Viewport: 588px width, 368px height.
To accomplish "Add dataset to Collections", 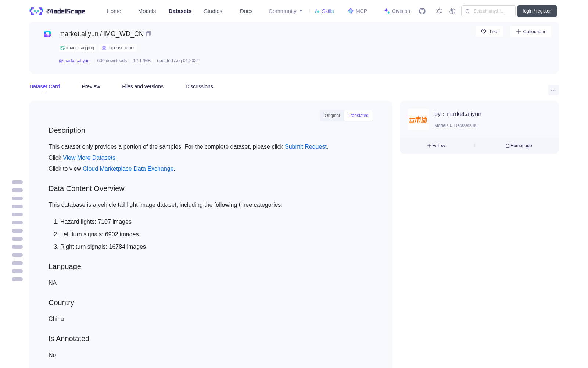I will [x=531, y=32].
